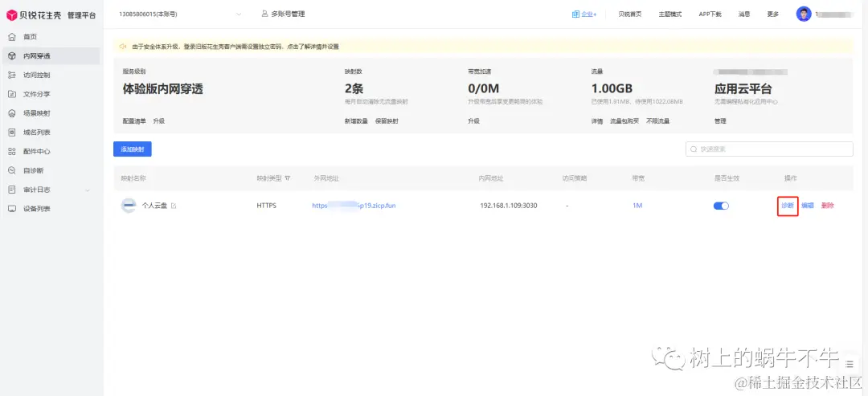Click the 体验版内网穿透 service level text
Viewport: 868px width, 396px height.
(162, 88)
